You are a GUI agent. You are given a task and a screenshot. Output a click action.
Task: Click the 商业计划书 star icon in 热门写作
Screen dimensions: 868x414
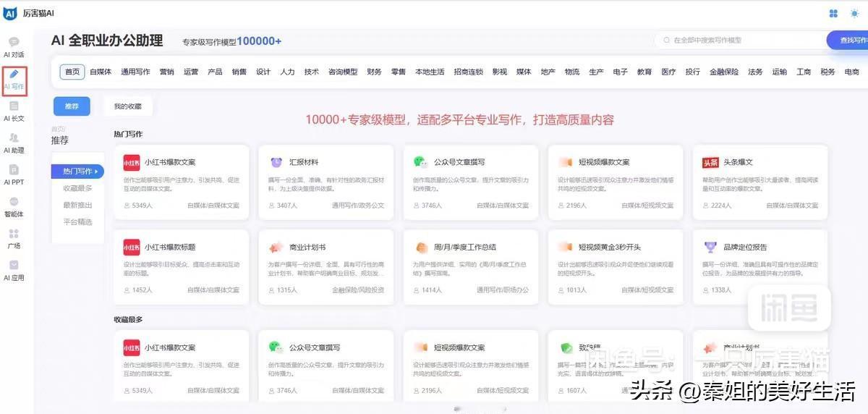pos(276,247)
